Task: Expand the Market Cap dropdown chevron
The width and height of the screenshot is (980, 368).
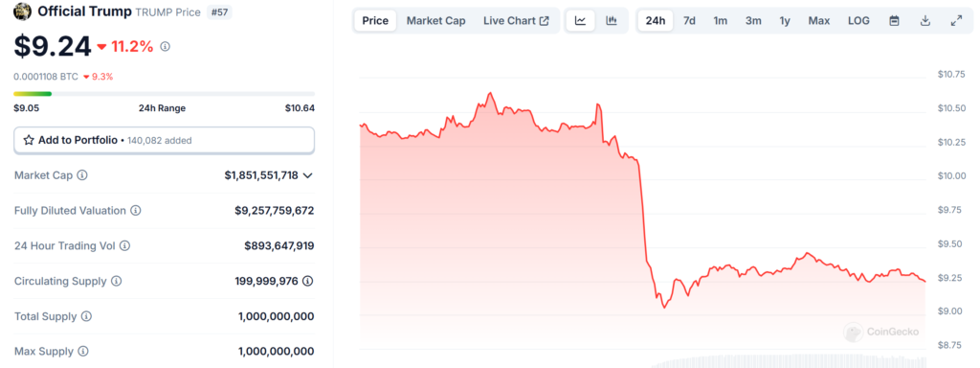Action: [307, 176]
